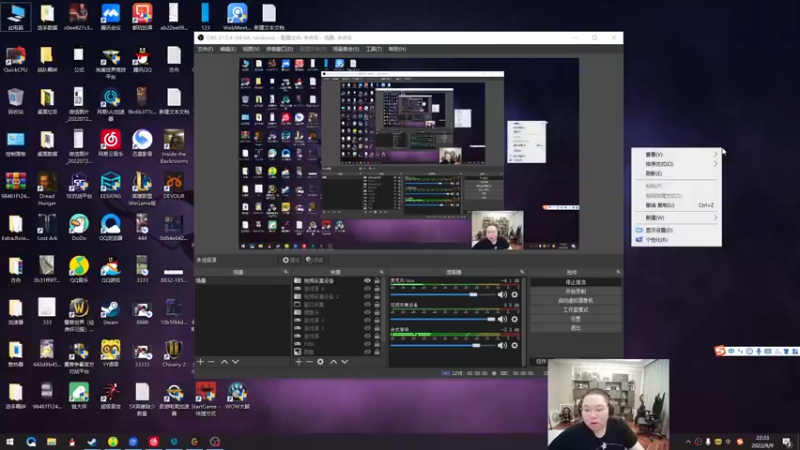This screenshot has height=450, width=800.
Task: Open OBS from its taskbar icon
Action: 215,441
